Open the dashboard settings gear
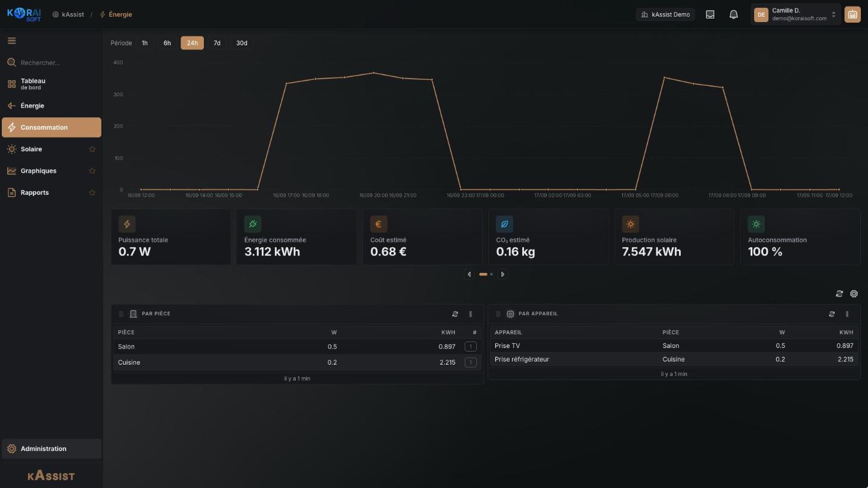This screenshot has height=488, width=868. click(x=854, y=294)
